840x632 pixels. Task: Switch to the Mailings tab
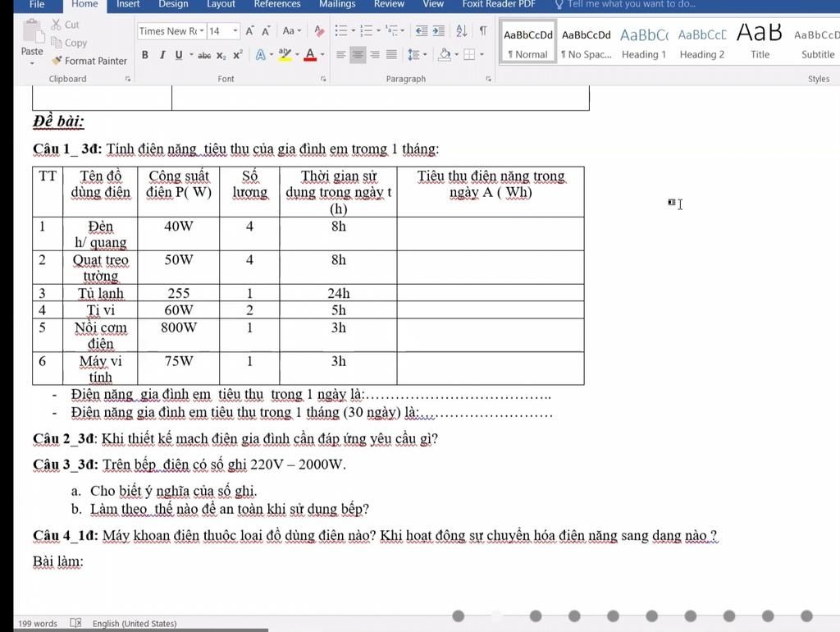[337, 4]
